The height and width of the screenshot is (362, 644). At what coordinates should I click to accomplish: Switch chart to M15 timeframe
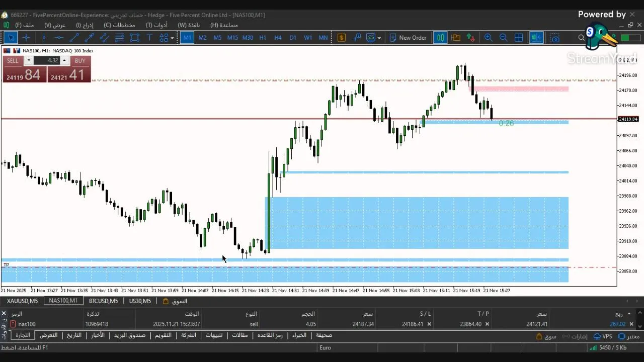tap(232, 38)
